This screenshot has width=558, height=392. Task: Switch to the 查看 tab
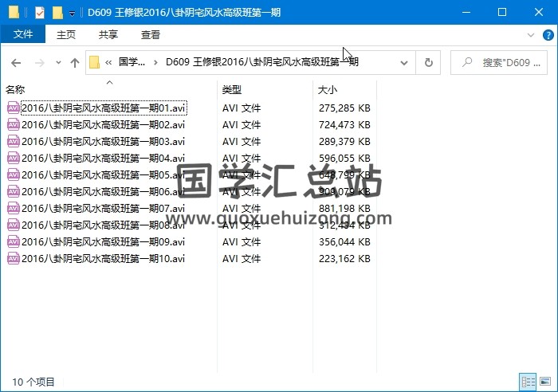click(150, 34)
